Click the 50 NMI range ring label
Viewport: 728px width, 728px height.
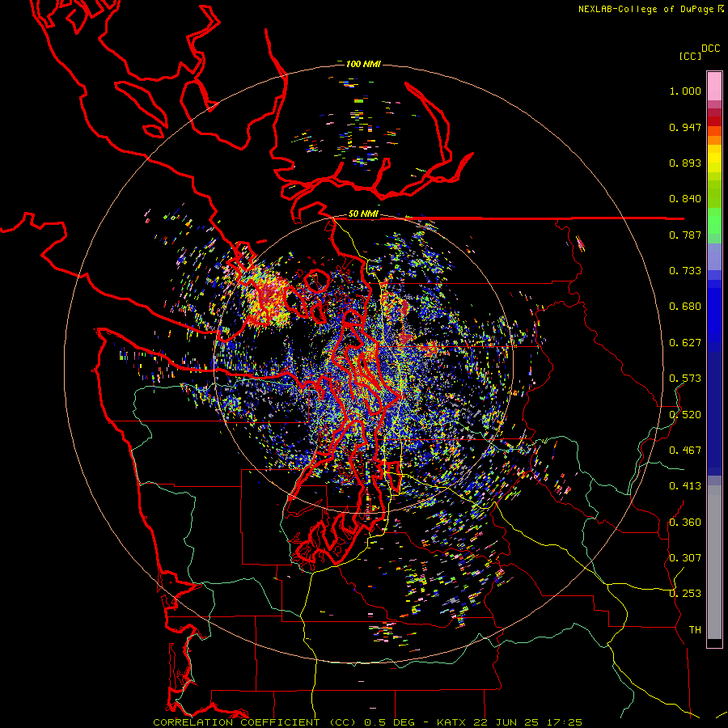click(363, 214)
